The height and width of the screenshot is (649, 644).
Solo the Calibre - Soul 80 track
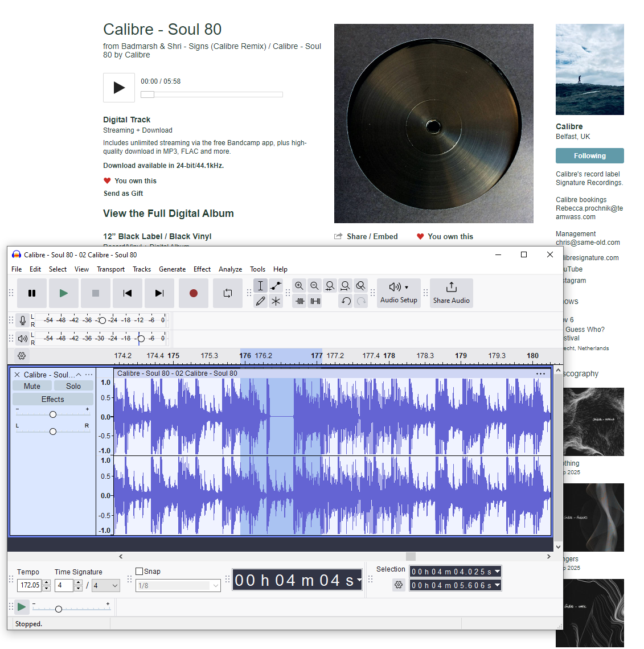click(x=73, y=386)
